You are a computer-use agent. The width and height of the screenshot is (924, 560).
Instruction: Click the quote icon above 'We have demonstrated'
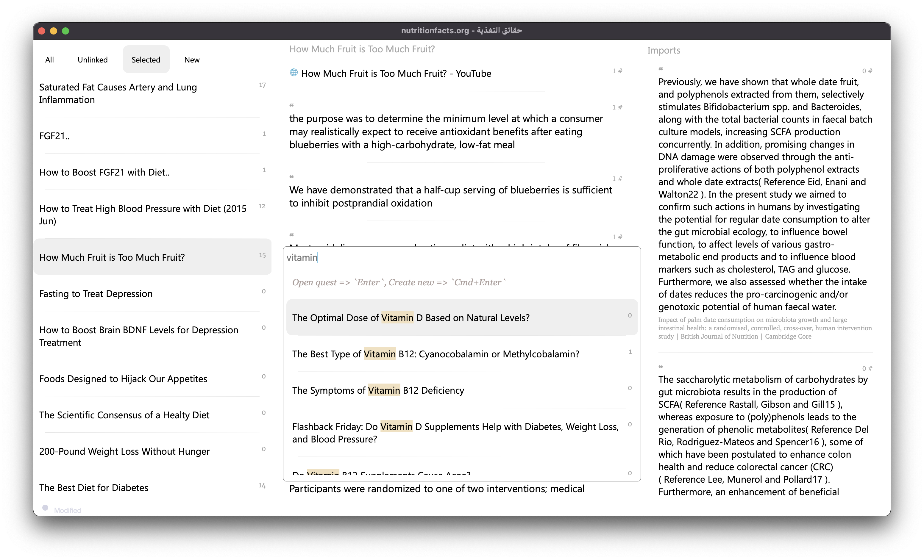(291, 176)
